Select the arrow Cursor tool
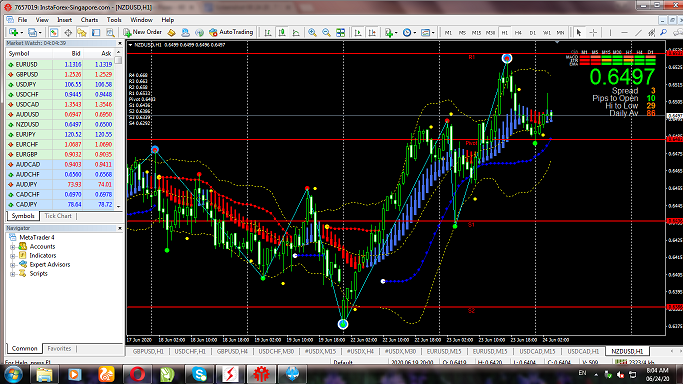 pos(579,33)
